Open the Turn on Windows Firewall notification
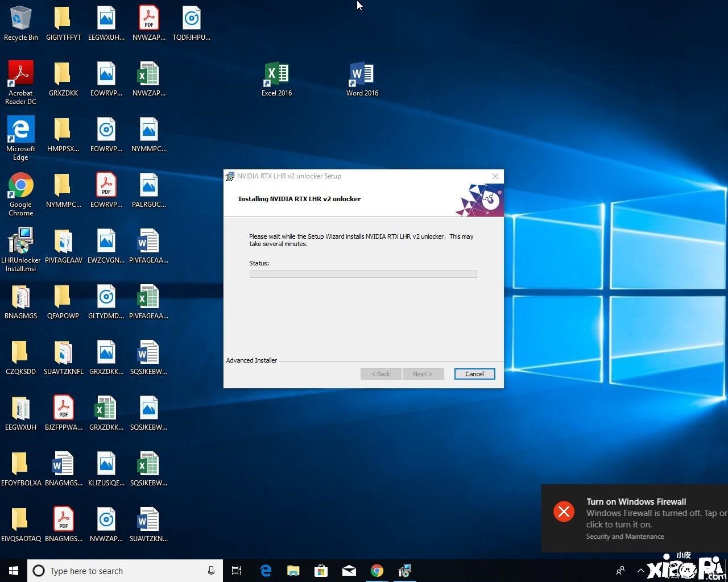 pos(635,518)
